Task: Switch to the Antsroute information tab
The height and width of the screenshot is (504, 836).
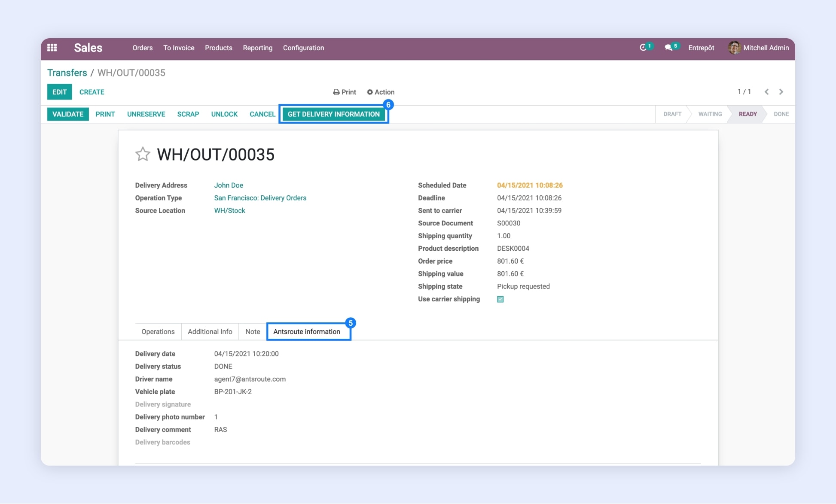Action: pyautogui.click(x=307, y=331)
